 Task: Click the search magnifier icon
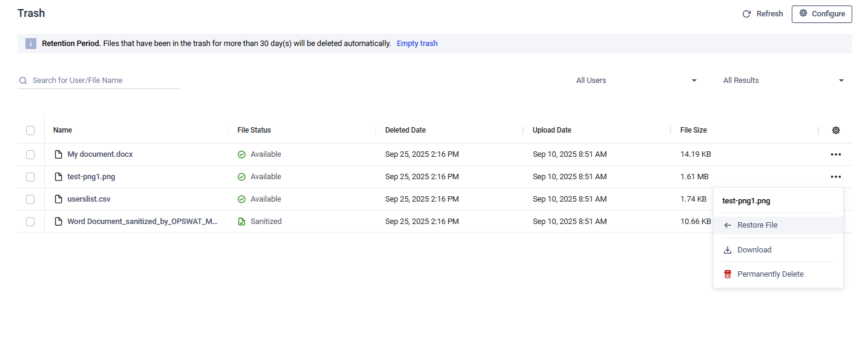tap(23, 81)
